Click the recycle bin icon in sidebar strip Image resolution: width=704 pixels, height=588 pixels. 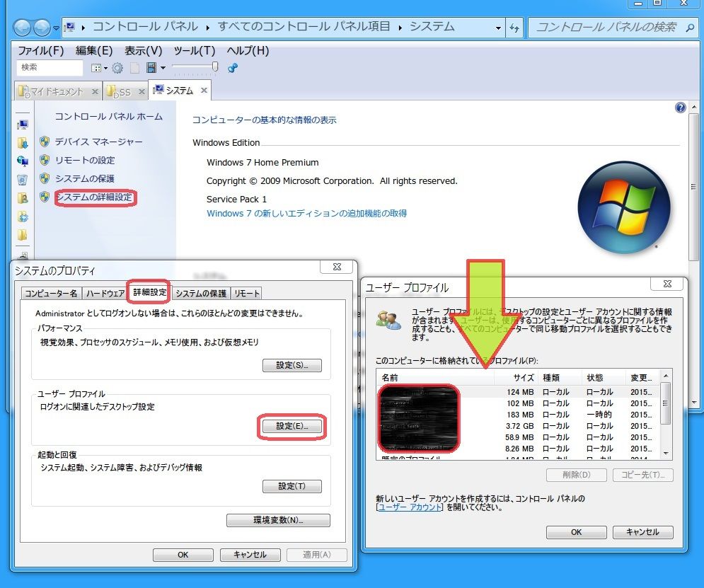(23, 180)
